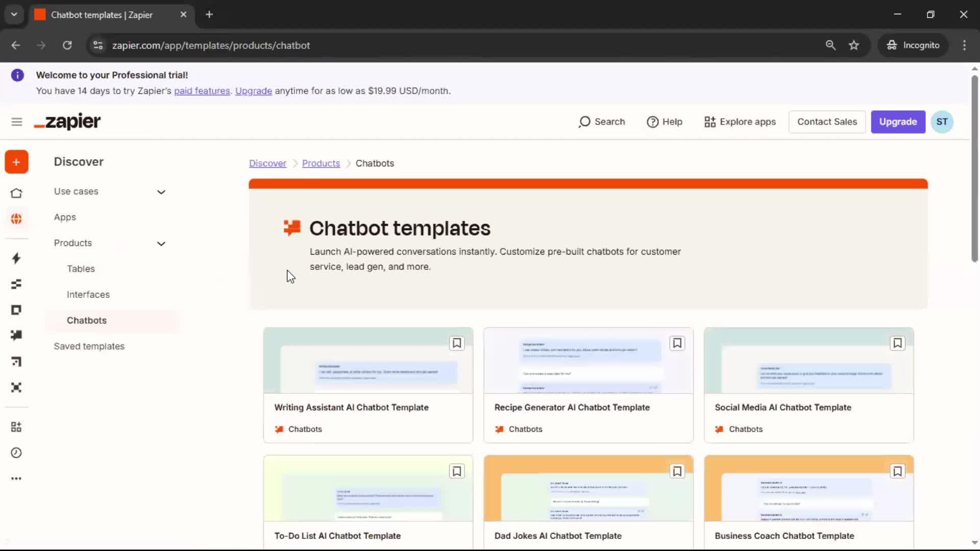The image size is (980, 551).
Task: Bookmark Business Coach Chatbot Template
Action: click(x=897, y=471)
